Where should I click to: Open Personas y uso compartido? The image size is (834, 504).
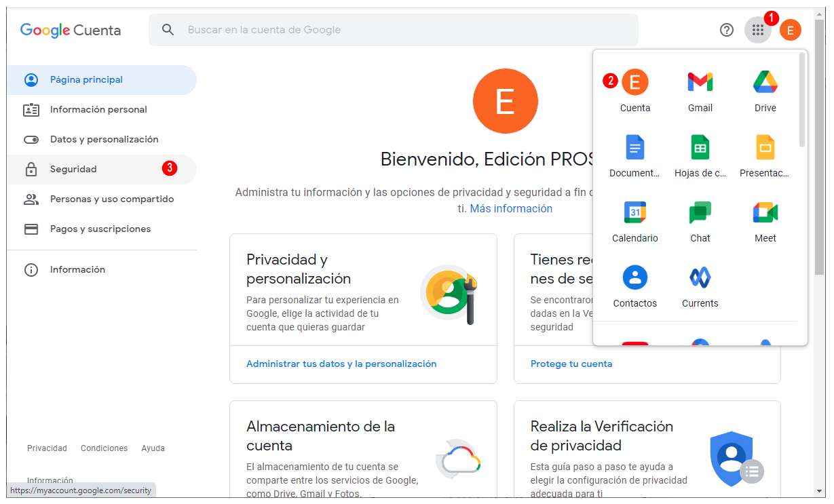(102, 199)
